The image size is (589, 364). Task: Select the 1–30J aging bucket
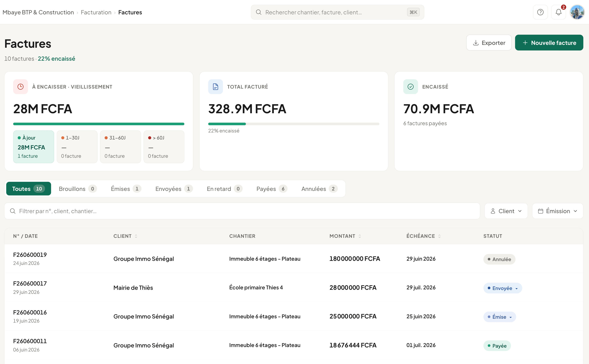point(77,147)
